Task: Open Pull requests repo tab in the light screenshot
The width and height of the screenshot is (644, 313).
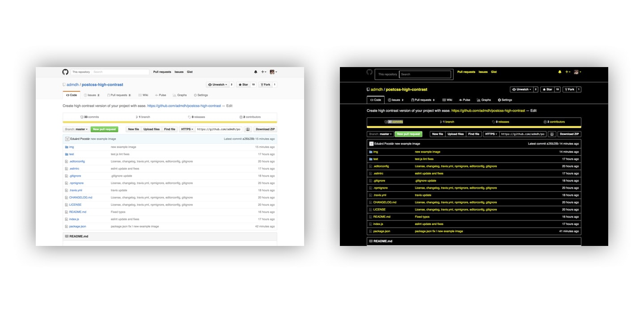Action: (x=119, y=95)
